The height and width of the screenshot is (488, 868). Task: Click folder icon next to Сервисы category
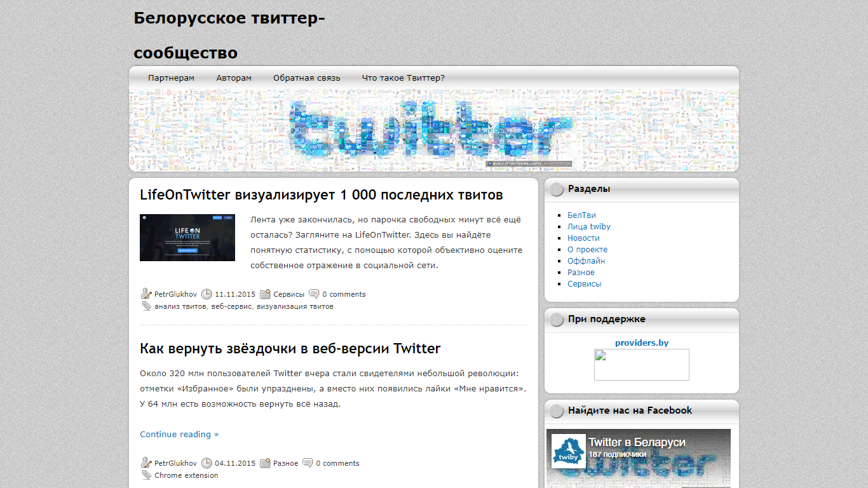(x=265, y=294)
